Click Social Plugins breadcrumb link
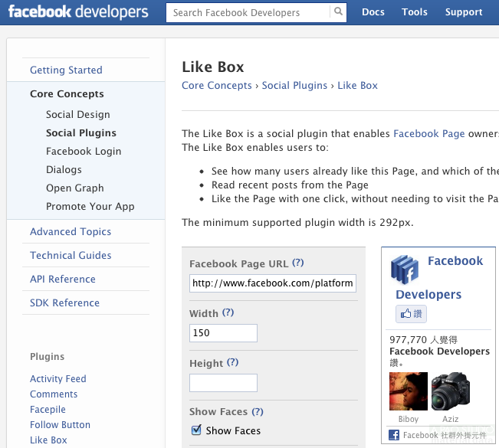The width and height of the screenshot is (499, 448). [294, 85]
